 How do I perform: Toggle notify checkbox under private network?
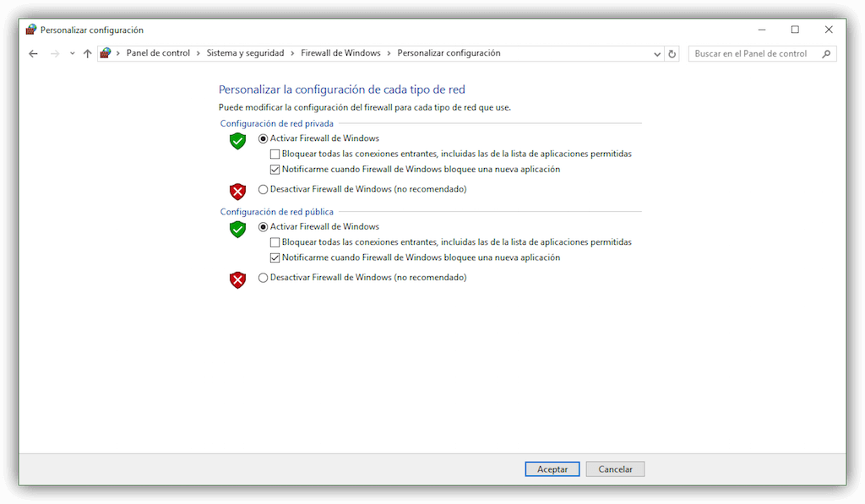click(x=275, y=170)
